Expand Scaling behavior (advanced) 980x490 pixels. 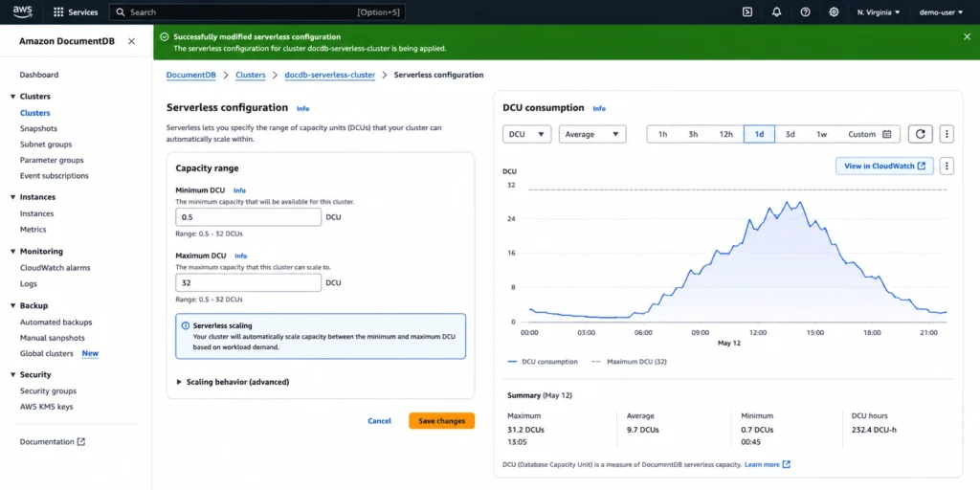(x=234, y=381)
